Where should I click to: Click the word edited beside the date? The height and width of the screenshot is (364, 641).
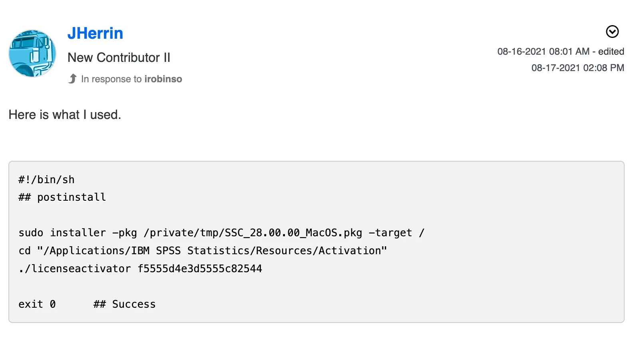tap(611, 51)
